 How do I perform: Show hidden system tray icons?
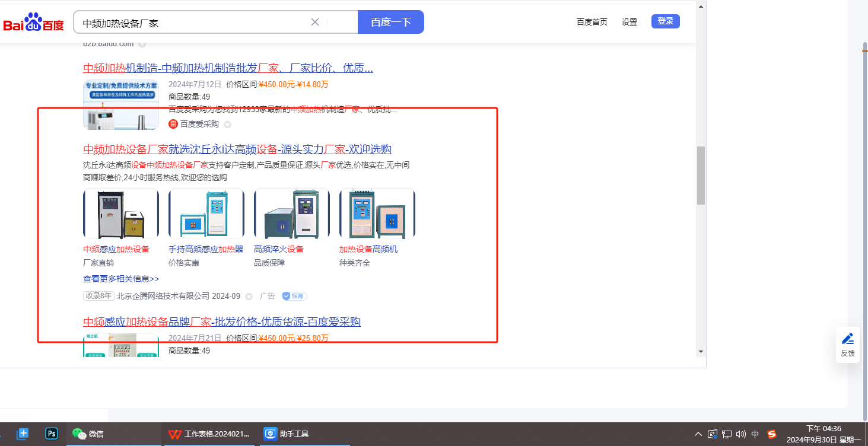pos(698,434)
